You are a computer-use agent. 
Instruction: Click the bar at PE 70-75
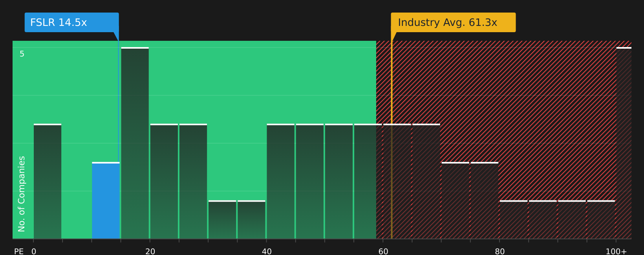click(x=456, y=200)
